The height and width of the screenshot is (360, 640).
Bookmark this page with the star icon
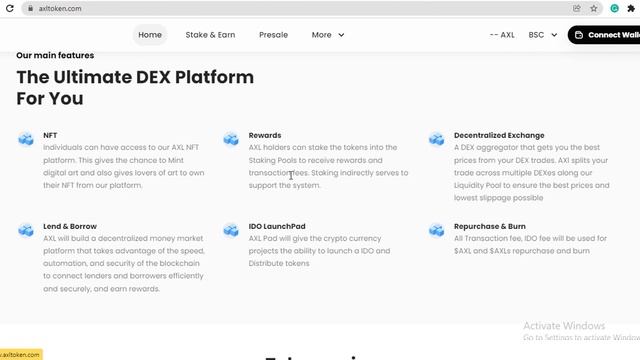coord(593,8)
